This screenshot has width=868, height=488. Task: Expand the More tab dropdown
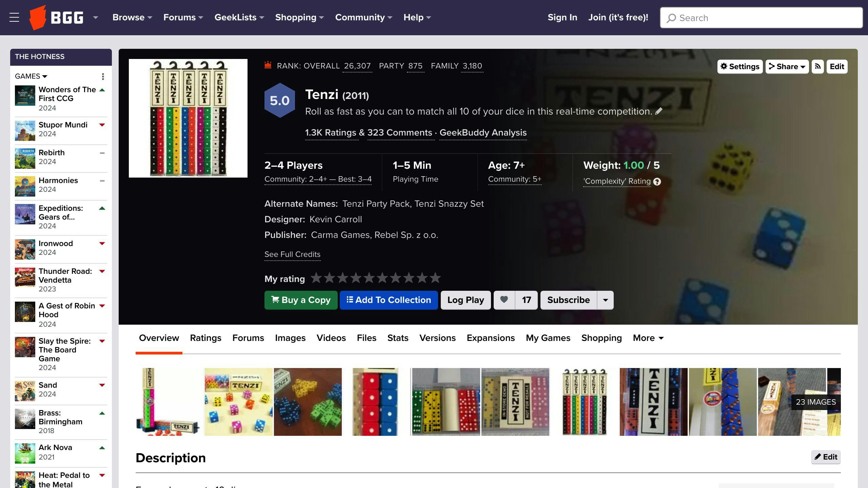click(648, 338)
